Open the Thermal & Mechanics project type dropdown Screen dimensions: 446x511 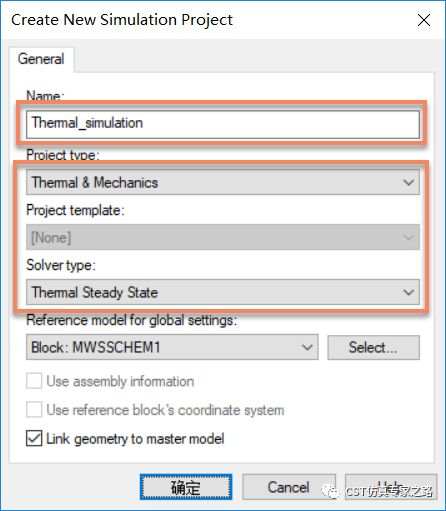(223, 182)
